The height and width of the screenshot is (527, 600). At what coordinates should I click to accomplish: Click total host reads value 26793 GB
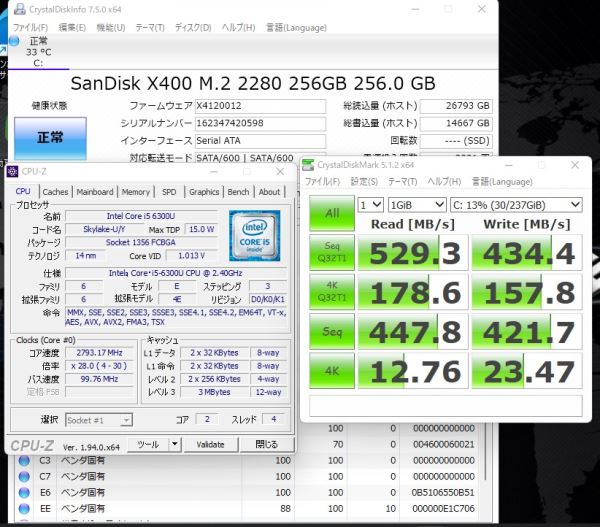point(456,106)
